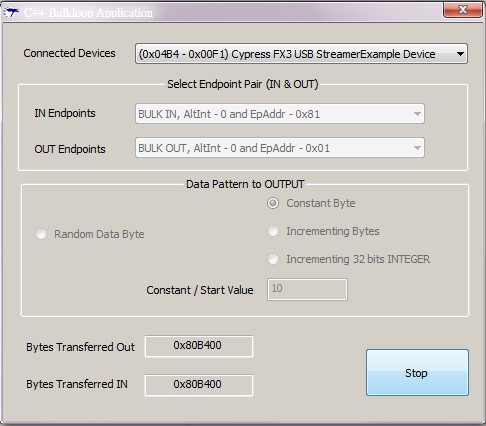486x426 pixels.
Task: Open the Connected Devices dropdown
Action: pyautogui.click(x=301, y=54)
